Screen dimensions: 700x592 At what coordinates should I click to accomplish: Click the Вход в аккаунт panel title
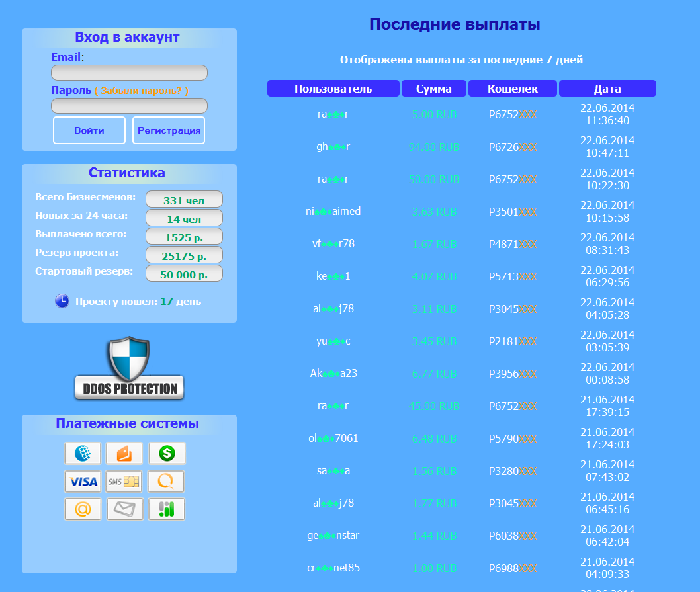coord(127,37)
